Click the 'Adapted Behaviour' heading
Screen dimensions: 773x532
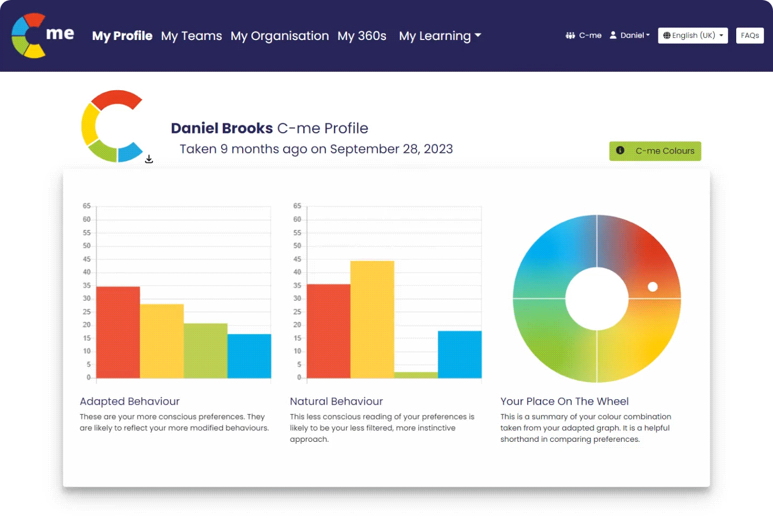coord(130,401)
